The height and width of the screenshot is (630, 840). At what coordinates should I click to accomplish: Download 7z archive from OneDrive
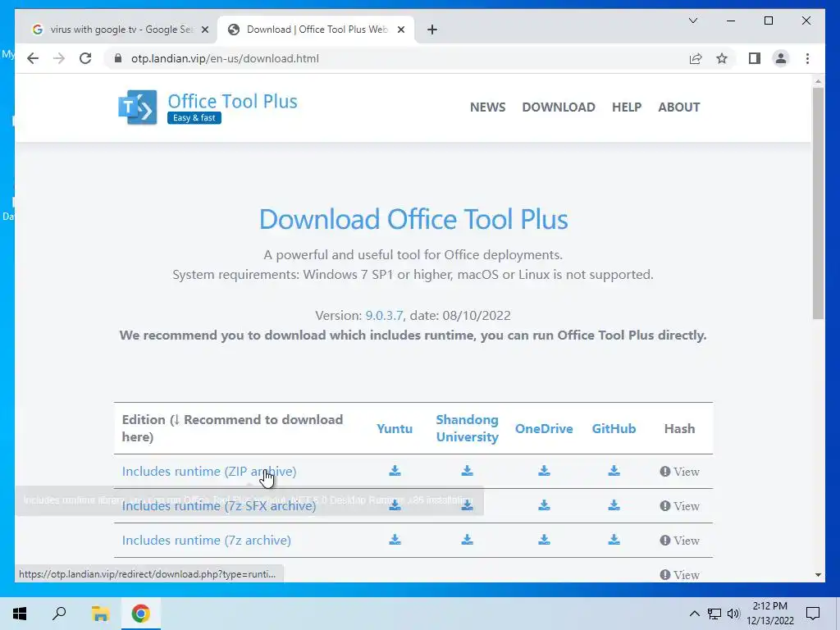[x=545, y=540]
